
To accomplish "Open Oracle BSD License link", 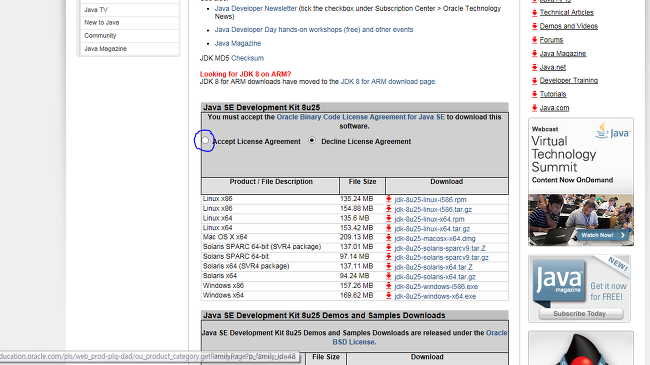I will [420, 337].
